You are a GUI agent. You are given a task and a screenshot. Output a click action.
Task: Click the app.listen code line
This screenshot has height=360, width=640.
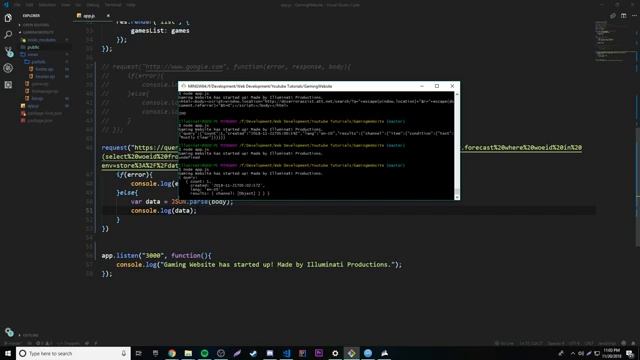point(156,256)
